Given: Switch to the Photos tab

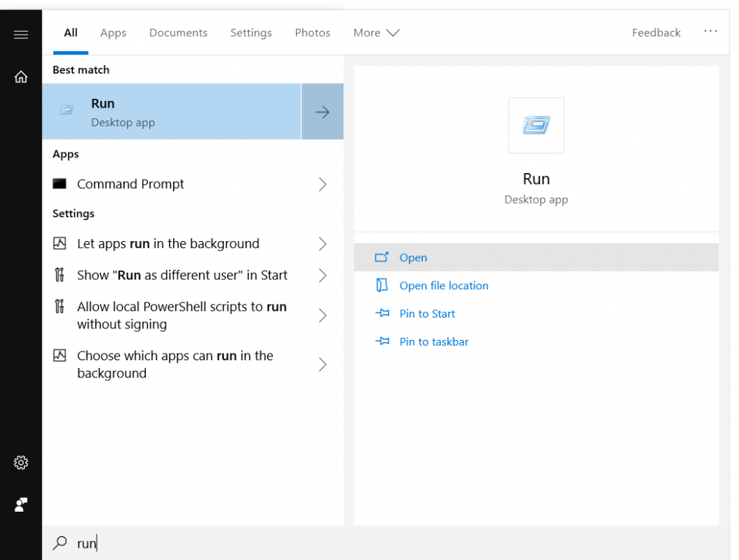Looking at the screenshot, I should 312,32.
